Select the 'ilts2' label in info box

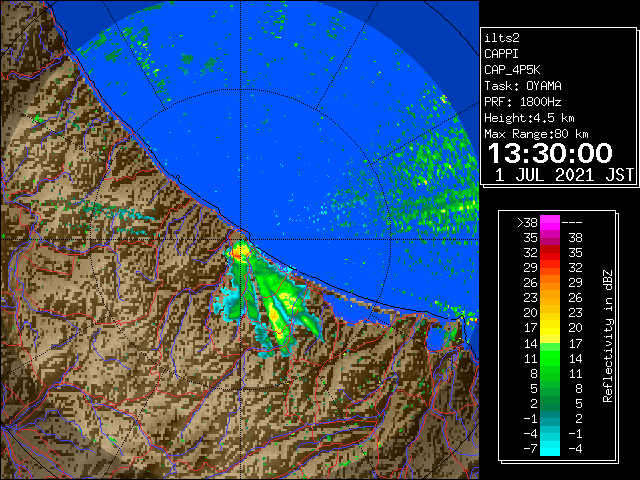click(x=502, y=38)
